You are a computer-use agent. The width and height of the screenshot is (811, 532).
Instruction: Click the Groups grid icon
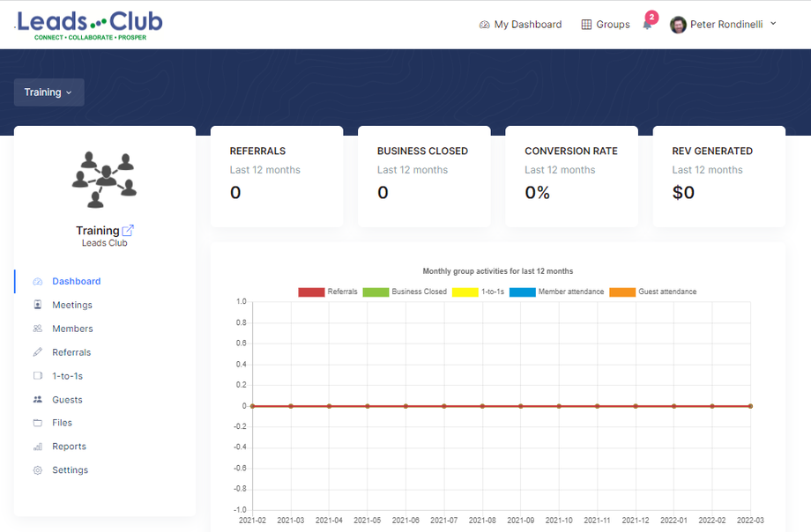click(x=586, y=25)
